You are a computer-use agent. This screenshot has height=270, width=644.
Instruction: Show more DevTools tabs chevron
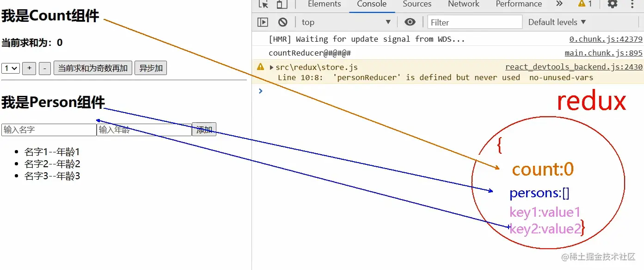[x=559, y=4]
